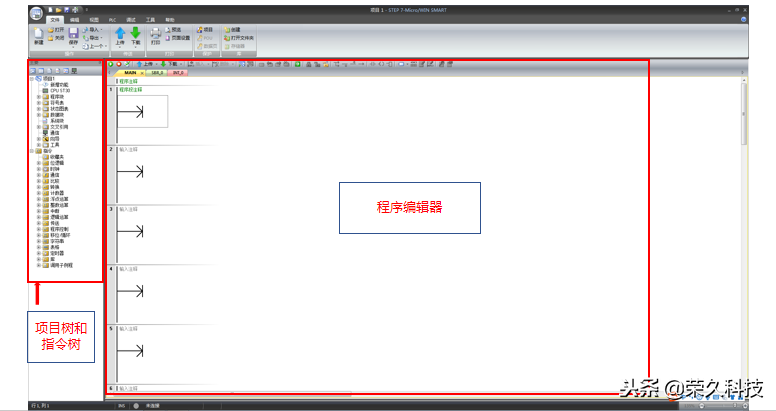Switch to the MAIN program tab
Screen dimensions: 776x411
point(130,73)
